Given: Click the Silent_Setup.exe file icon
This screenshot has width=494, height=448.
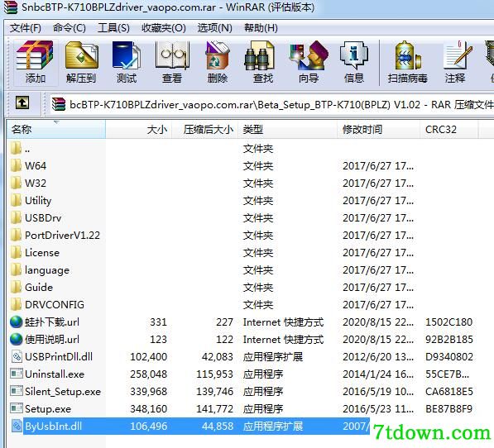Looking at the screenshot, I should tap(17, 391).
